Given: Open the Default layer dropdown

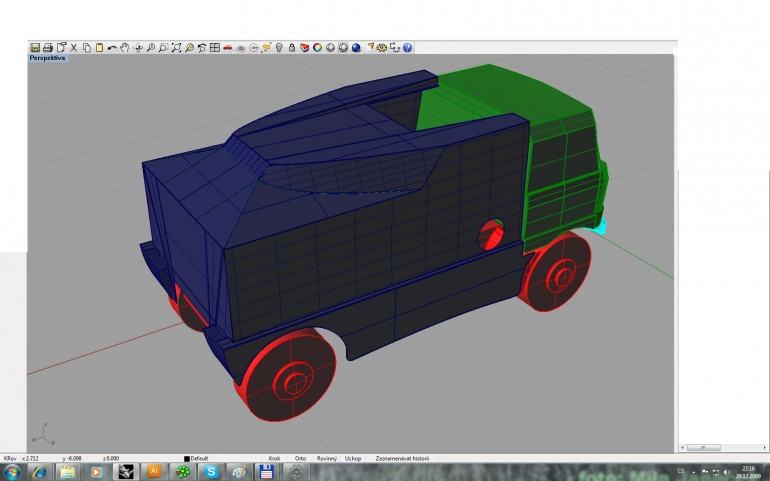Looking at the screenshot, I should 196,458.
